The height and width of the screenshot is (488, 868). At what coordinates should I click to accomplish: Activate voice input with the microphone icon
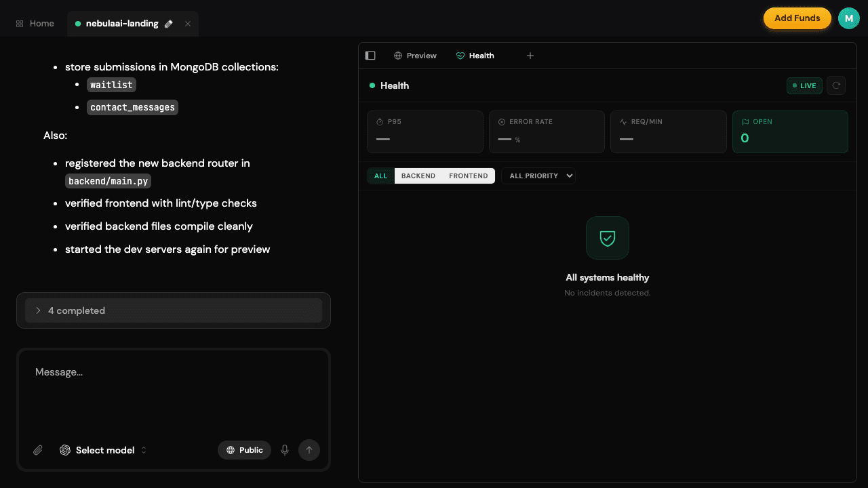[x=285, y=449]
